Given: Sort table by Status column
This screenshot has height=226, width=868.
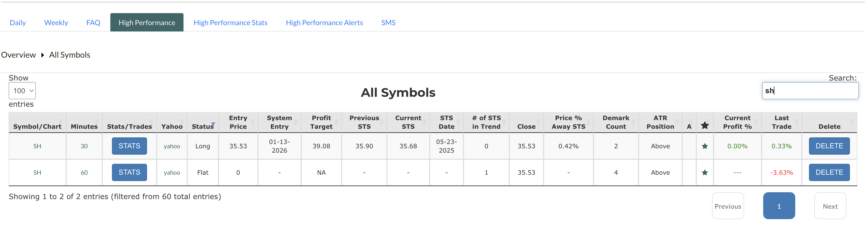Looking at the screenshot, I should (x=202, y=126).
